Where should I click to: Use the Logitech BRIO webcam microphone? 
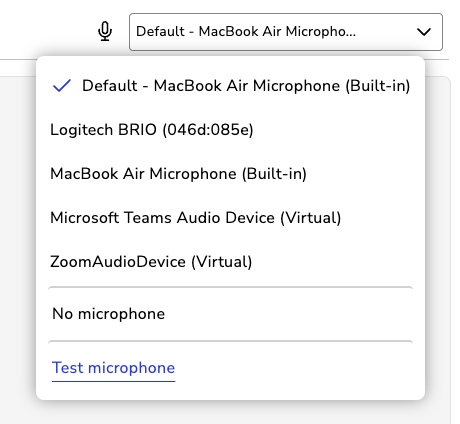(x=231, y=129)
